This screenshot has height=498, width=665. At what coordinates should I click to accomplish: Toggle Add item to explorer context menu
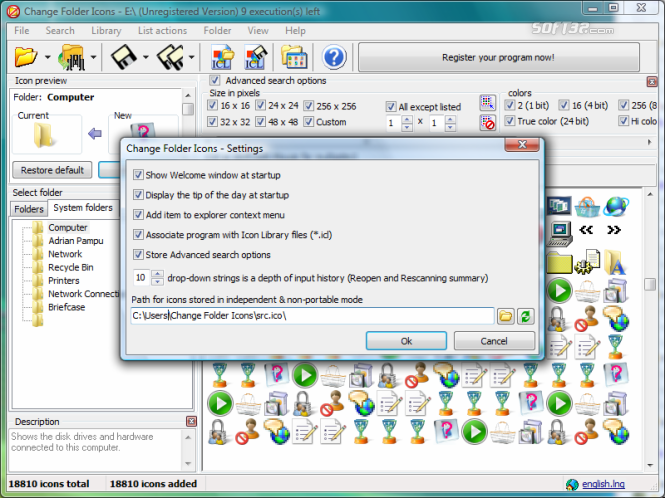pyautogui.click(x=138, y=214)
